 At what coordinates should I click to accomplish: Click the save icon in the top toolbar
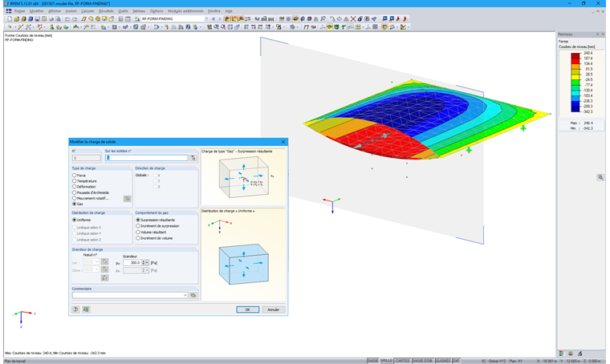(37, 18)
